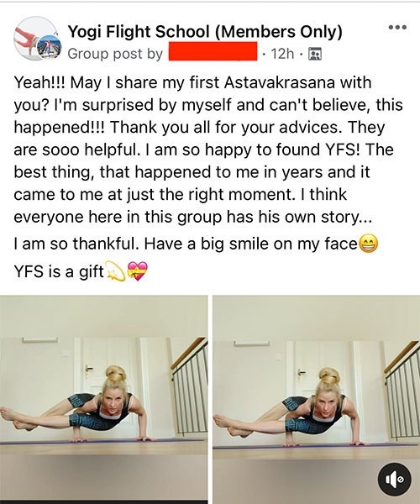420x504 pixels.
Task: Click the small overlapping profile picture
Action: coord(50,48)
